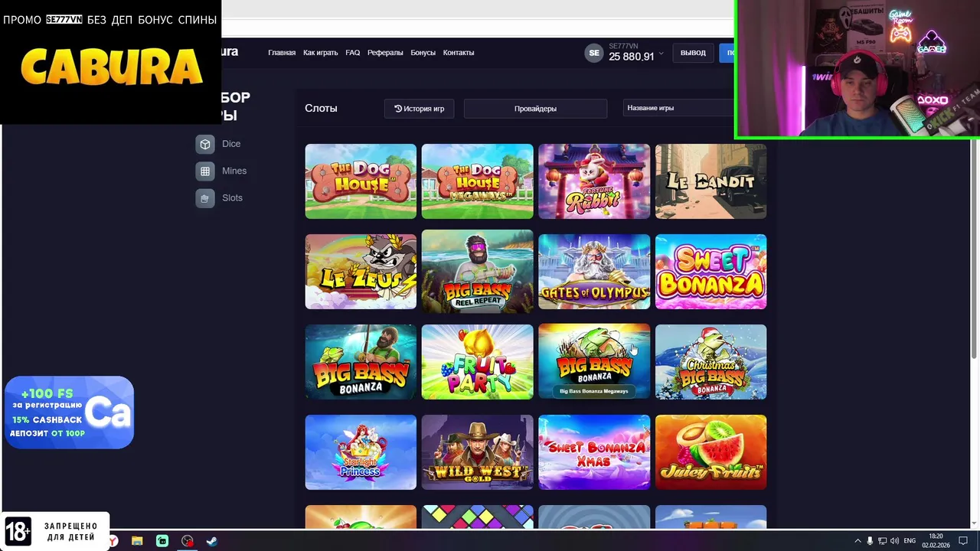
Task: Launch Gates of Olympus slot
Action: [x=594, y=272]
